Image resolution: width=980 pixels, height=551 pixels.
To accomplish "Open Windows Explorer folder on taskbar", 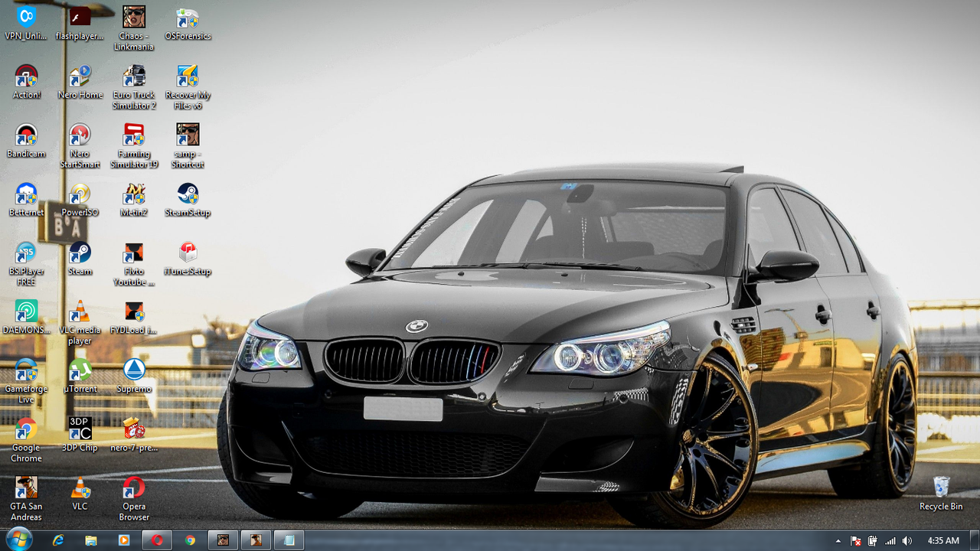I will tap(91, 540).
